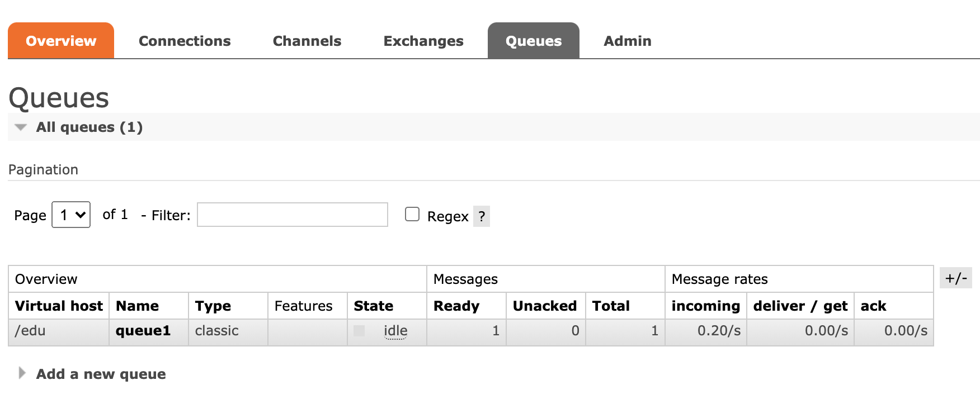Click into the Filter text field
Screen dimensions: 980x399
(292, 215)
